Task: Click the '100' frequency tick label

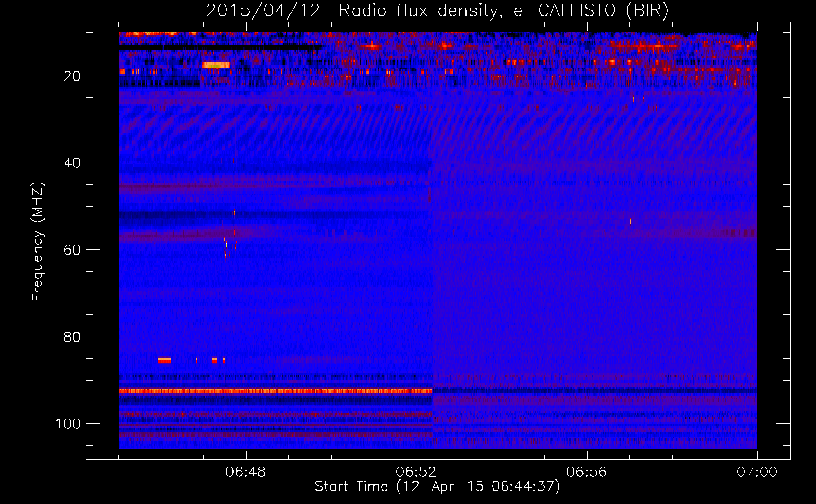Action: coord(68,424)
